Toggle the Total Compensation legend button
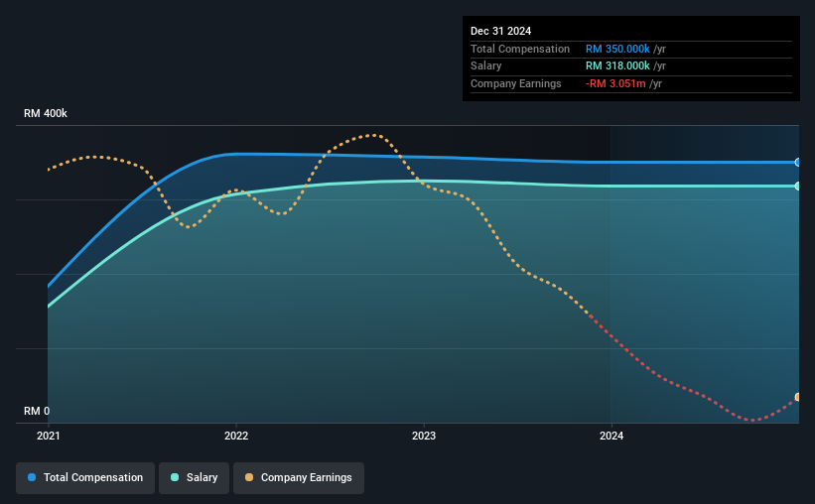 [85, 478]
